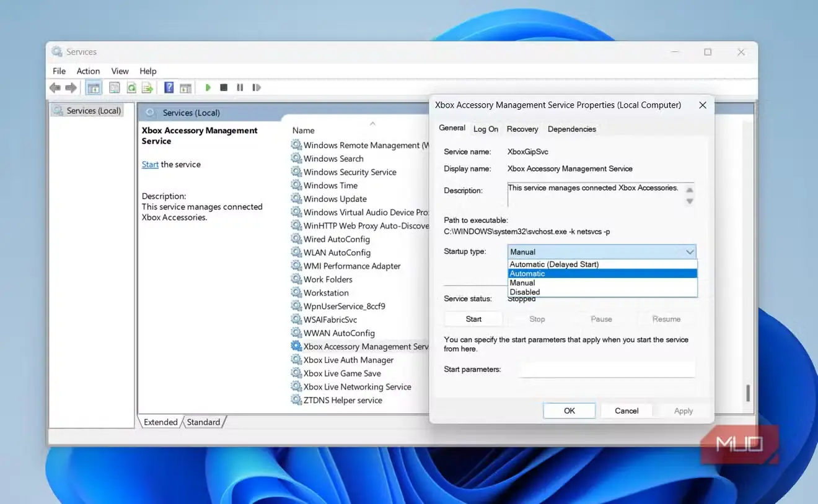Click the Start button under Service status
Screen dimensions: 818x504
click(x=473, y=319)
